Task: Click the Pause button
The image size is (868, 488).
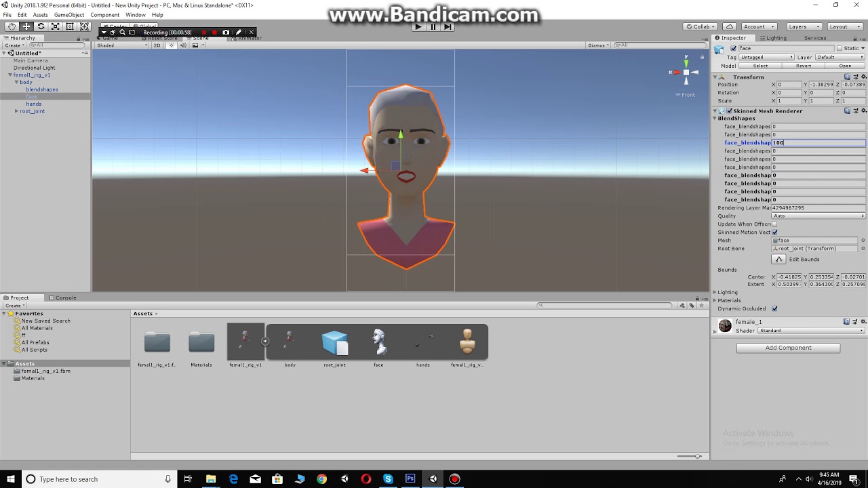Action: coord(433,26)
